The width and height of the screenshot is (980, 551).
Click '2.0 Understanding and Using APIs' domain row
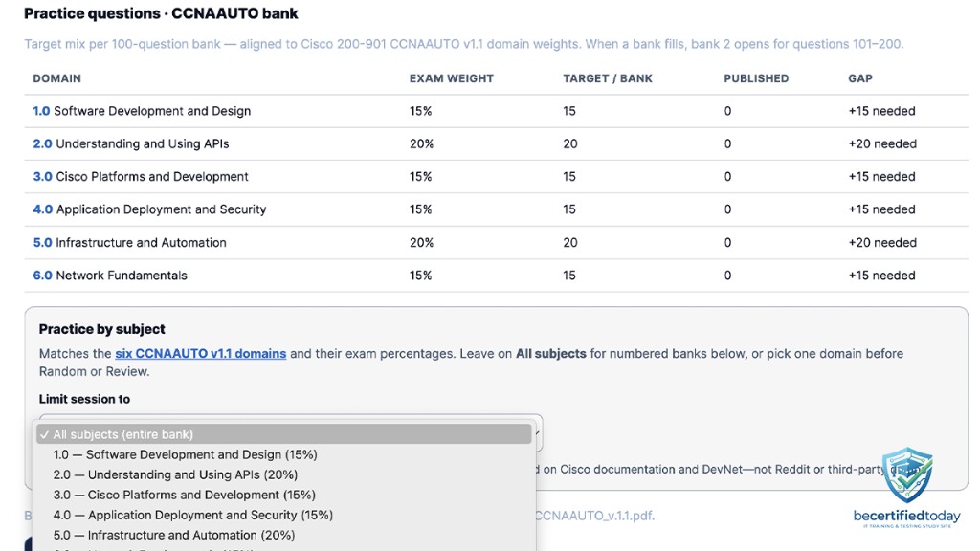[497, 143]
